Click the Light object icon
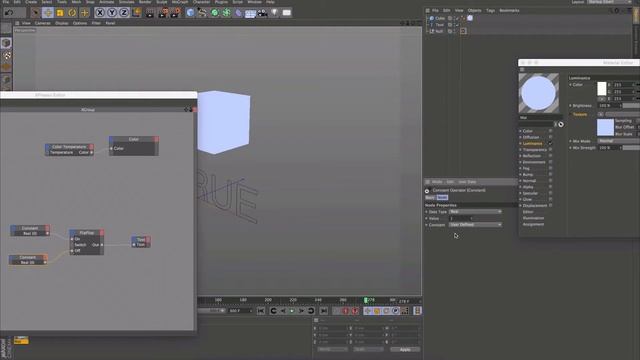 (x=275, y=13)
